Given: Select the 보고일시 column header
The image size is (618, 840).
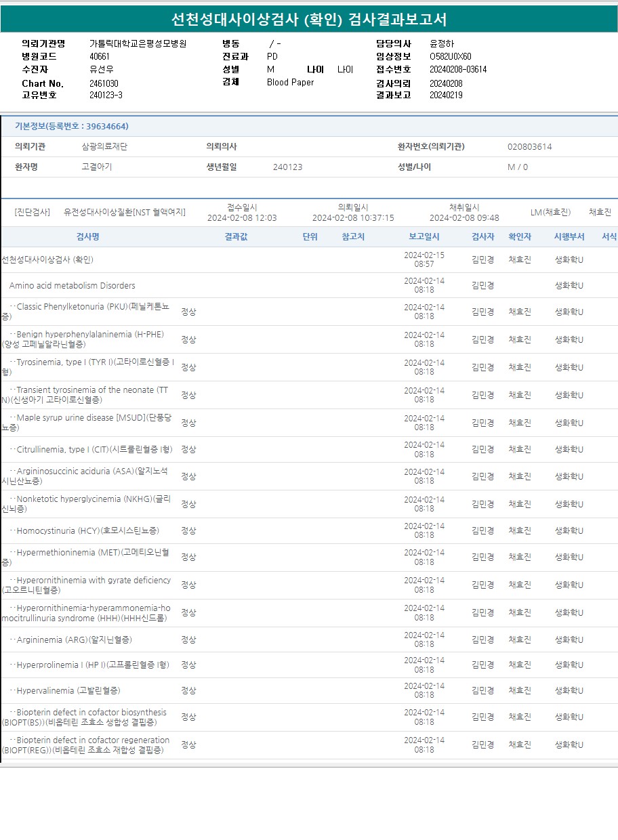Looking at the screenshot, I should pos(424,236).
